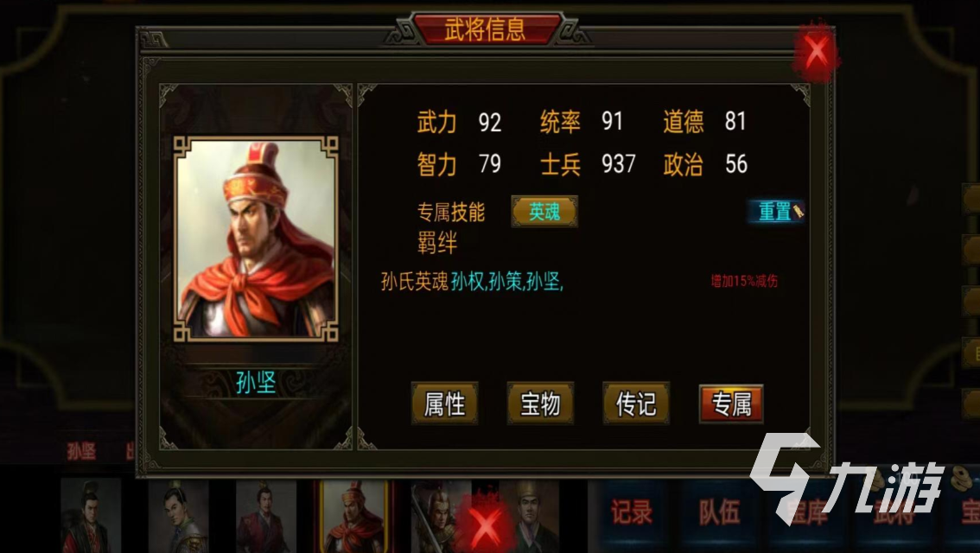
Task: Click the 英魂 exclusive skill button
Action: [544, 211]
